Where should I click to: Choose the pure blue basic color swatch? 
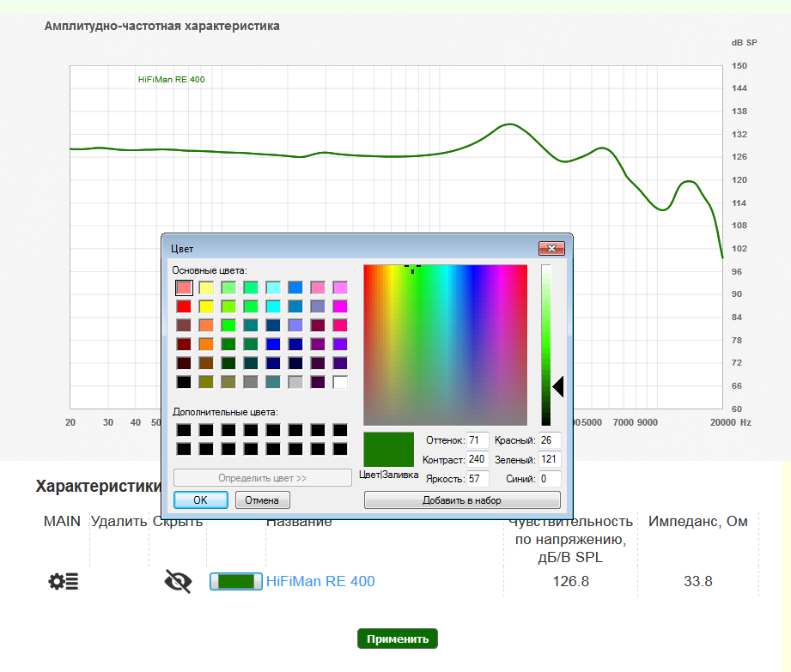coord(273,344)
